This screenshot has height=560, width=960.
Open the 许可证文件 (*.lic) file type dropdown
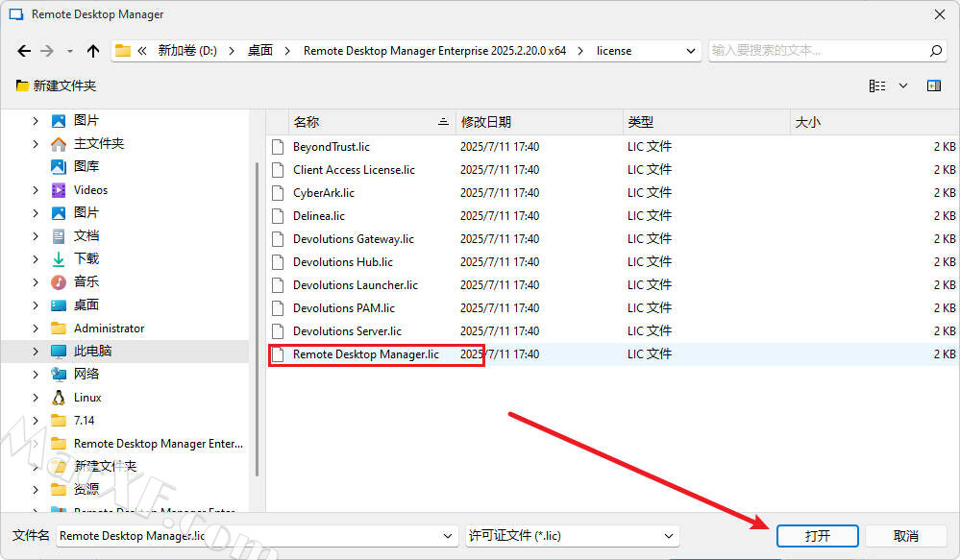pyautogui.click(x=573, y=536)
